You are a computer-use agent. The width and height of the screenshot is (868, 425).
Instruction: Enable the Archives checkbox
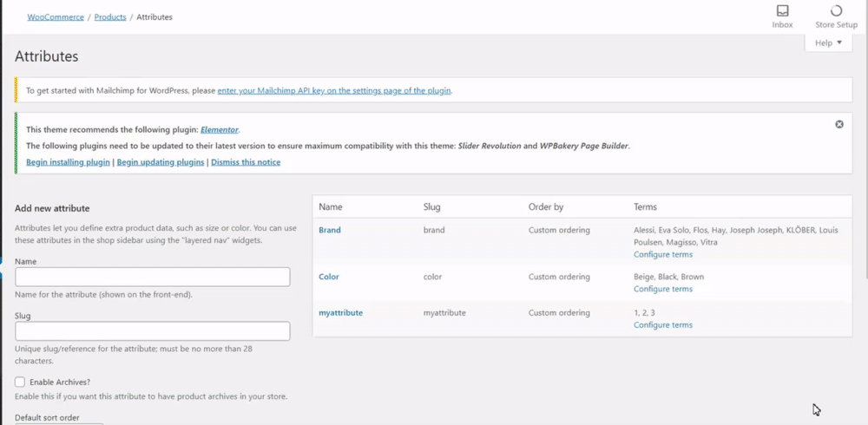click(20, 382)
